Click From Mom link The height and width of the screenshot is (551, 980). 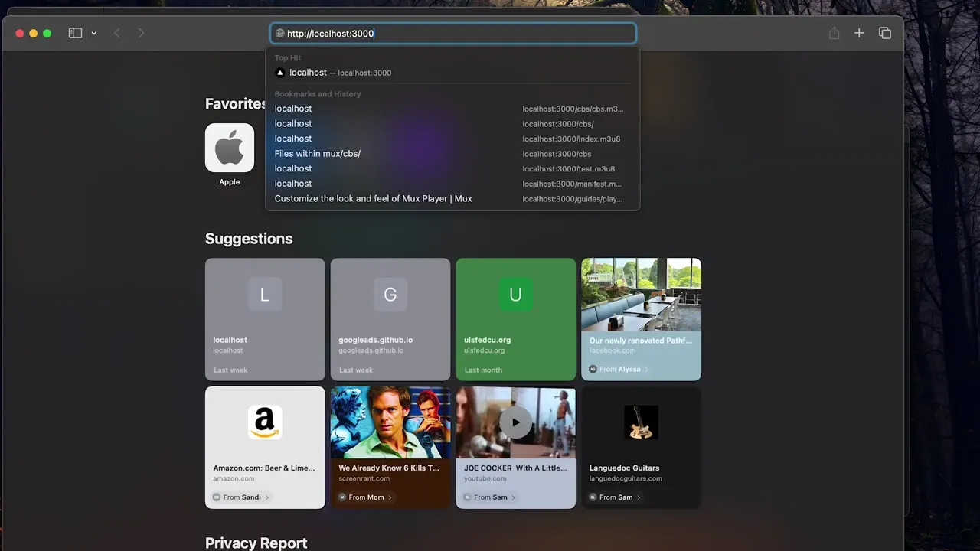click(x=365, y=497)
